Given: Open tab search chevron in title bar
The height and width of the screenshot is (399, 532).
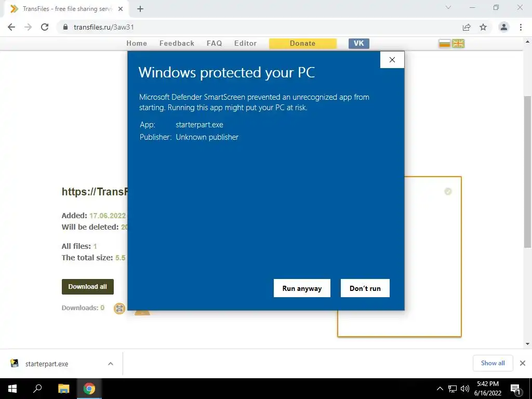Looking at the screenshot, I should [x=448, y=7].
